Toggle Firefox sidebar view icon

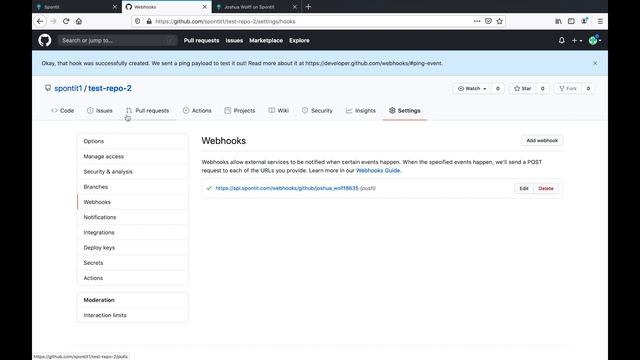coord(571,21)
